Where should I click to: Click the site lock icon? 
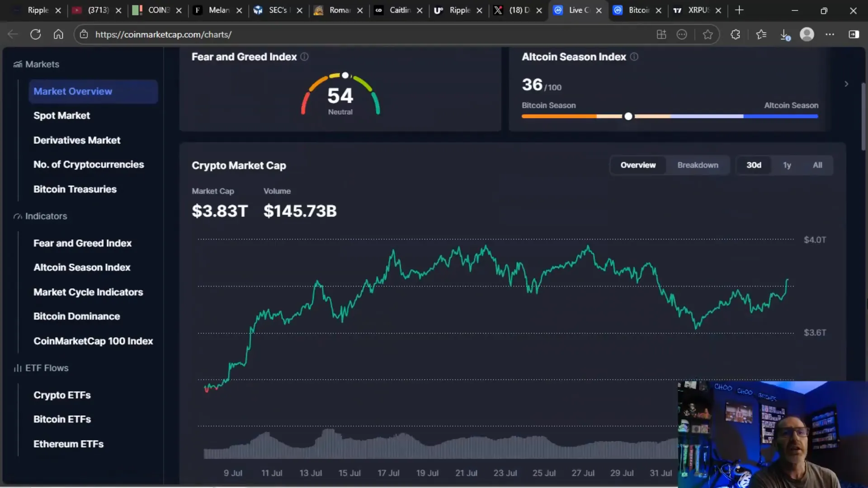coord(84,34)
